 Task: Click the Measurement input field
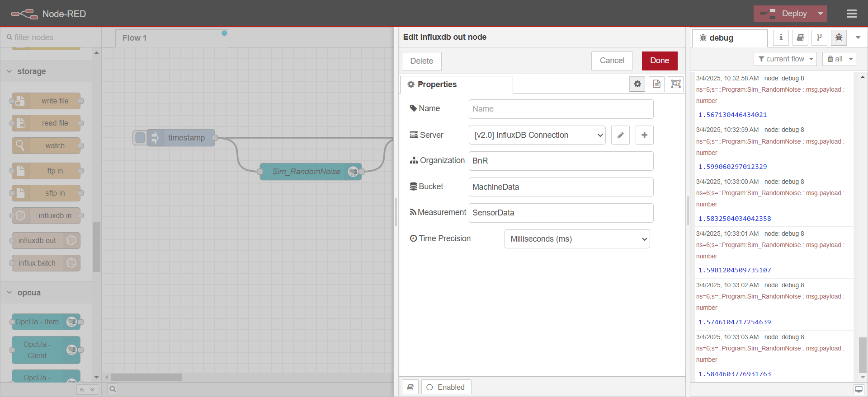click(x=561, y=213)
